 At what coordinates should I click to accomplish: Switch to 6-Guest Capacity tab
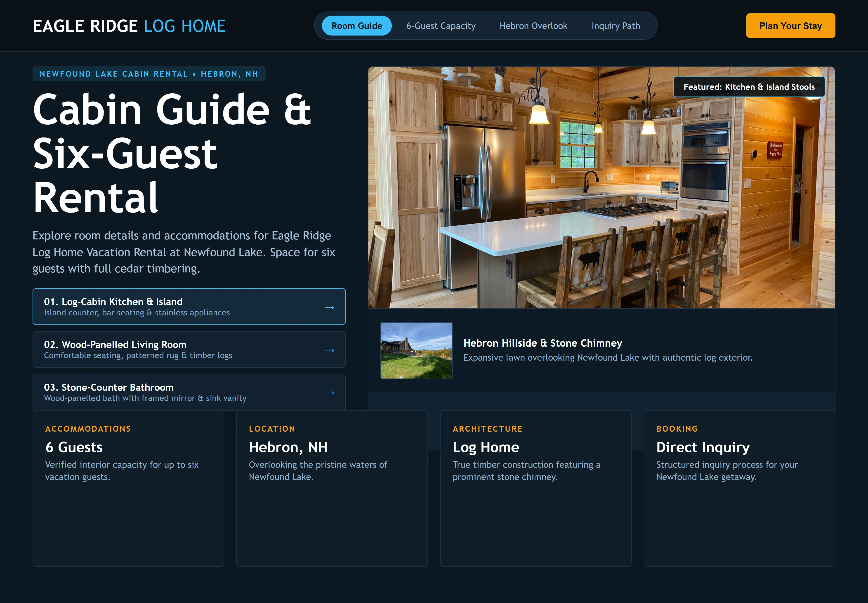(x=441, y=26)
